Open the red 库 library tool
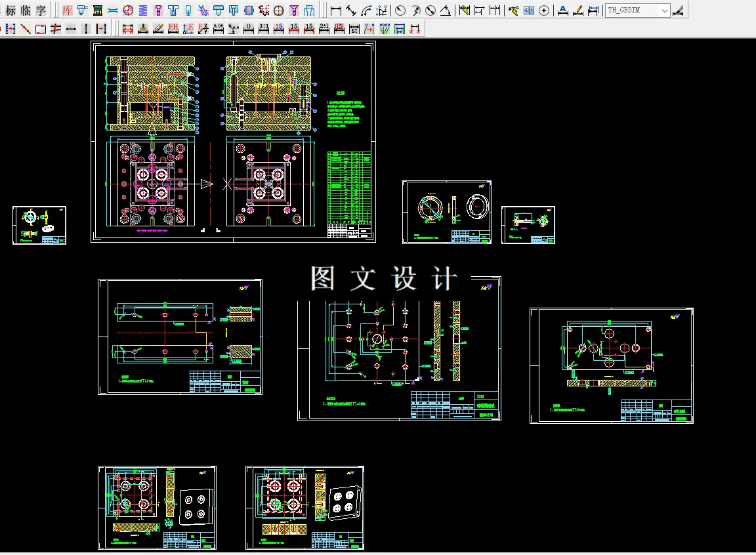Image resolution: width=756 pixels, height=555 pixels. 68,10
